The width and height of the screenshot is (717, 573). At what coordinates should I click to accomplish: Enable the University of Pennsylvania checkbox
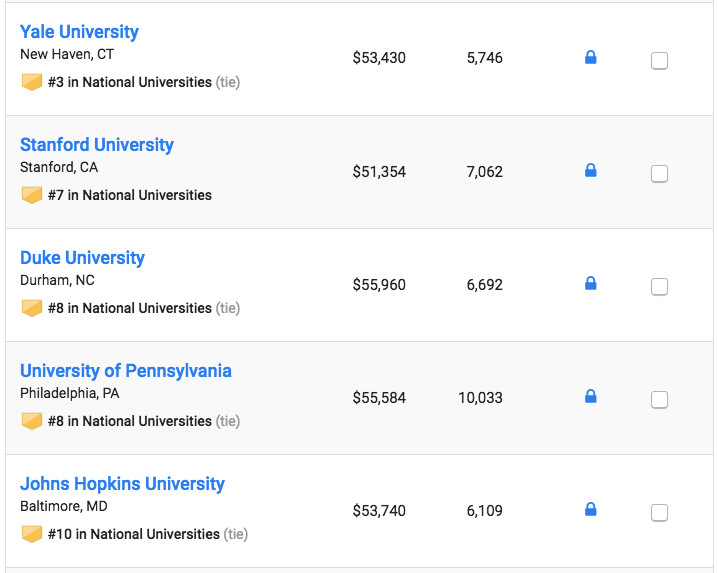coord(659,400)
